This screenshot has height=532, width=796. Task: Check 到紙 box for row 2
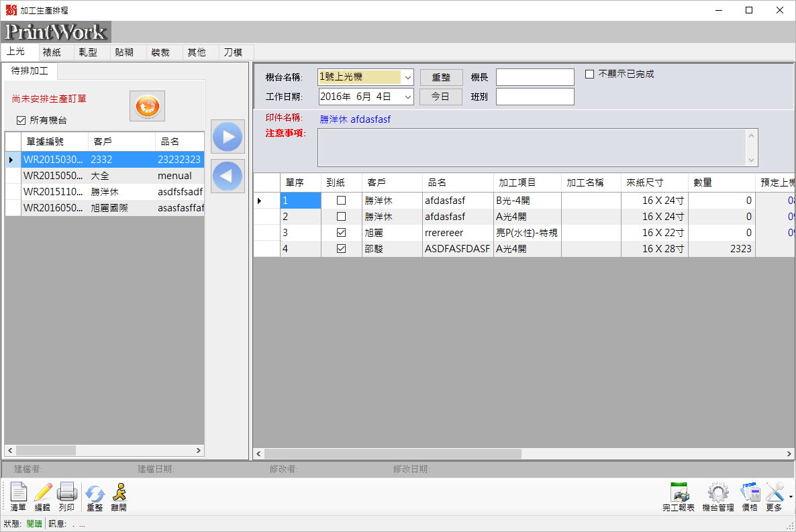coord(341,217)
